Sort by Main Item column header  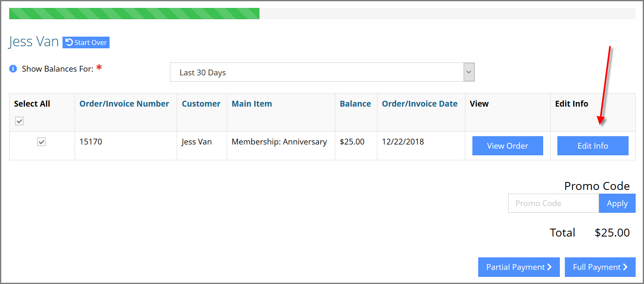[x=252, y=104]
